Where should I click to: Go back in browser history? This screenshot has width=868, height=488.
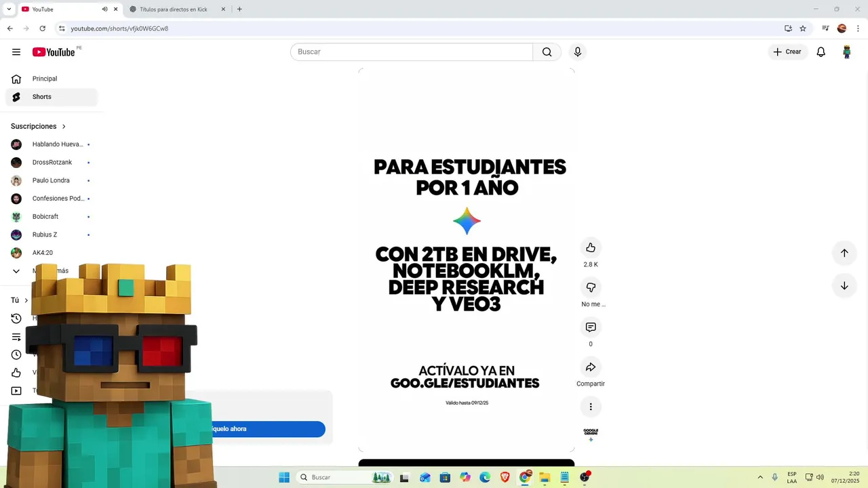click(9, 28)
